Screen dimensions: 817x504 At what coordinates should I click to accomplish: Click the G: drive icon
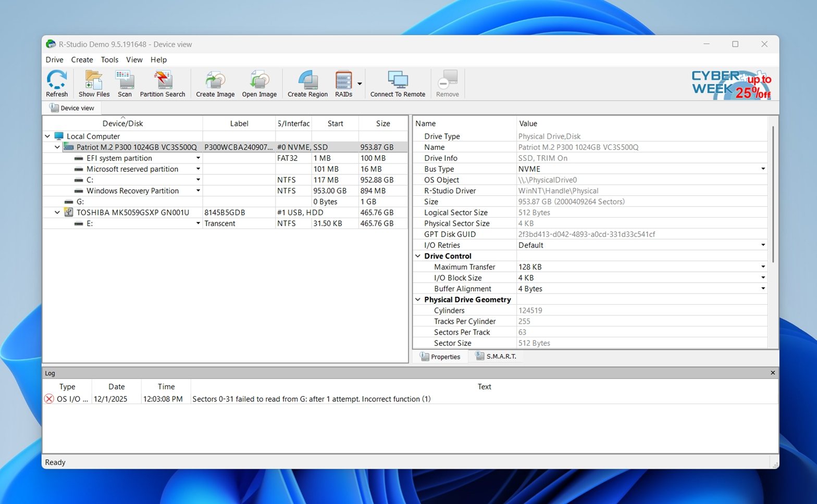tap(69, 202)
